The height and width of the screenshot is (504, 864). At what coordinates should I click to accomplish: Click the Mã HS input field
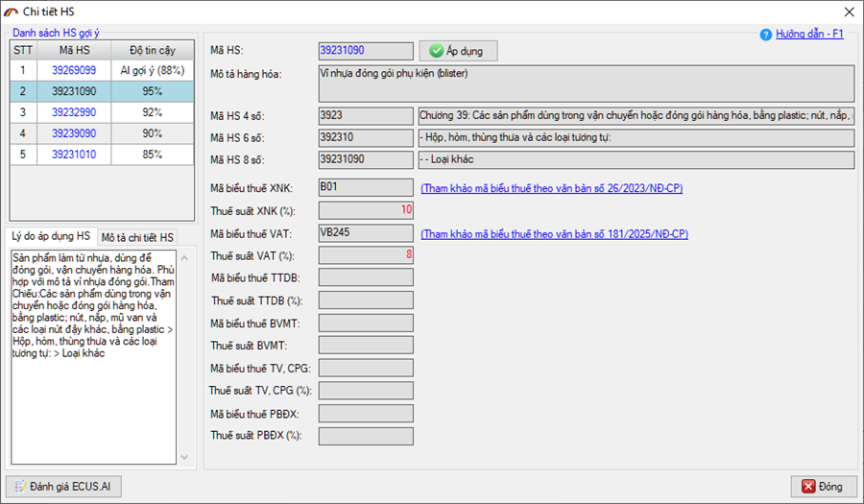click(365, 50)
